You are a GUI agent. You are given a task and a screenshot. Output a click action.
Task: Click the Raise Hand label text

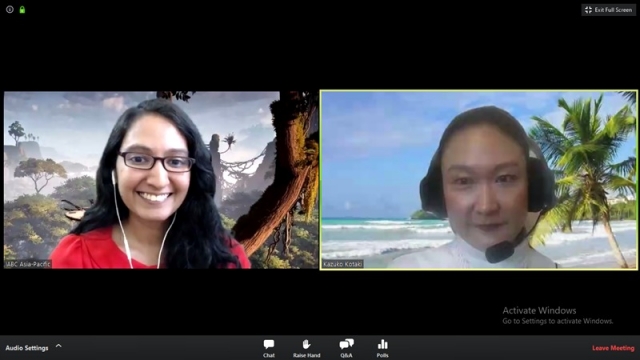click(307, 355)
